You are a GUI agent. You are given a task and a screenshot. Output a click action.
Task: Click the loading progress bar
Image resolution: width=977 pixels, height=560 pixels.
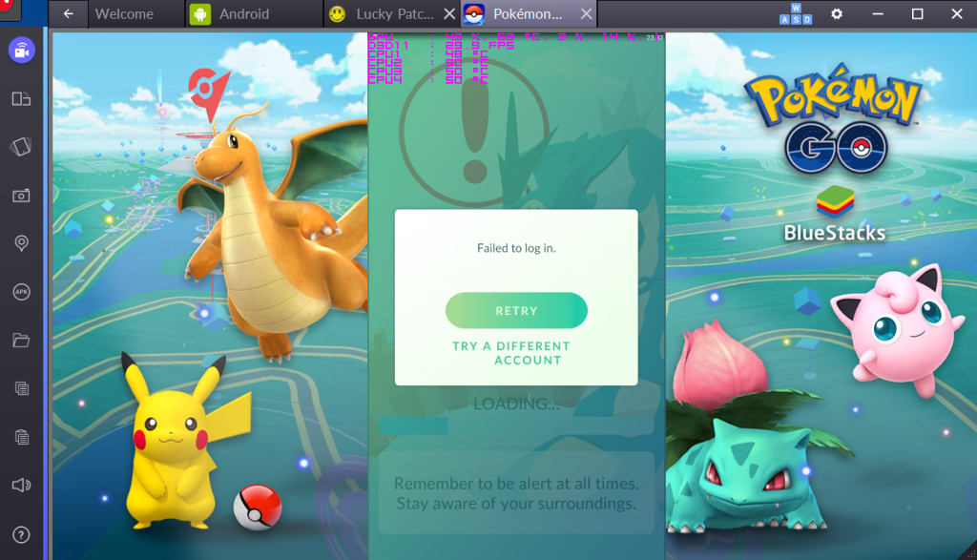pyautogui.click(x=516, y=425)
